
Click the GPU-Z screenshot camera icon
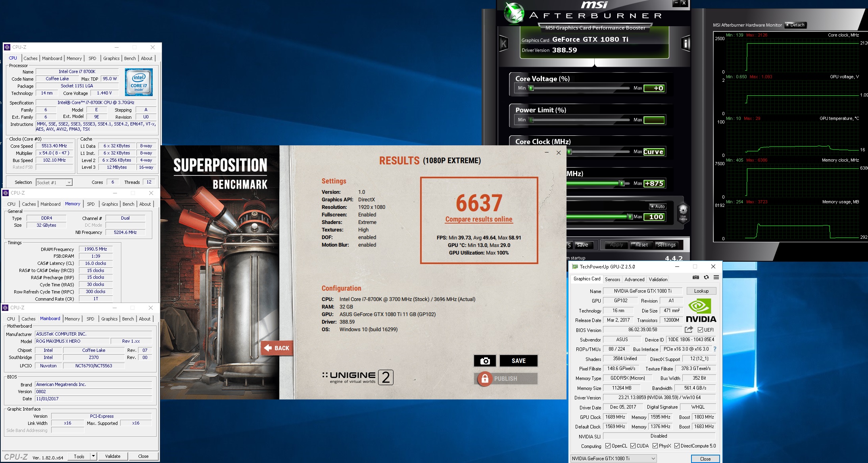coord(696,277)
